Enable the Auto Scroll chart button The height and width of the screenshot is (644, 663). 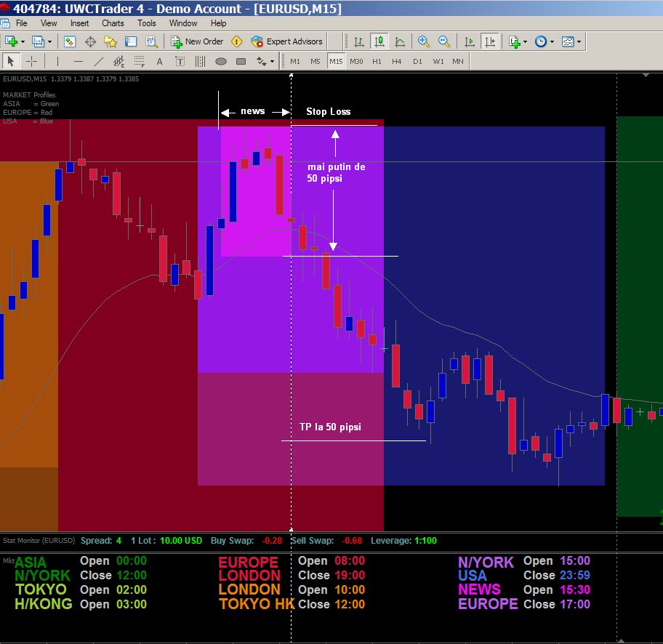[470, 41]
